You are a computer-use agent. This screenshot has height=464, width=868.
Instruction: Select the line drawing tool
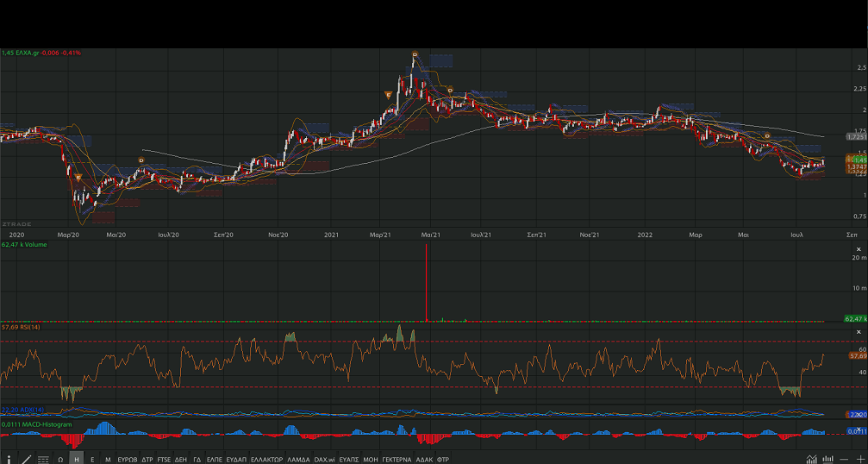pyautogui.click(x=26, y=460)
